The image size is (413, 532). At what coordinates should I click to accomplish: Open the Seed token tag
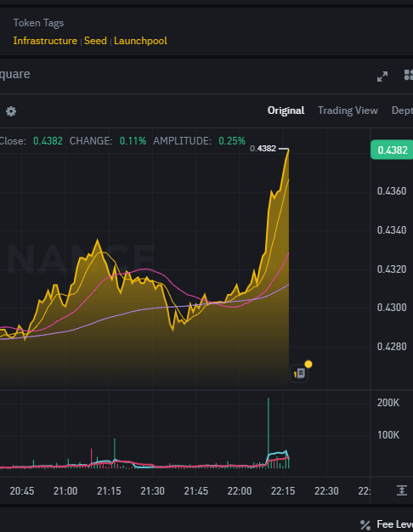[95, 41]
